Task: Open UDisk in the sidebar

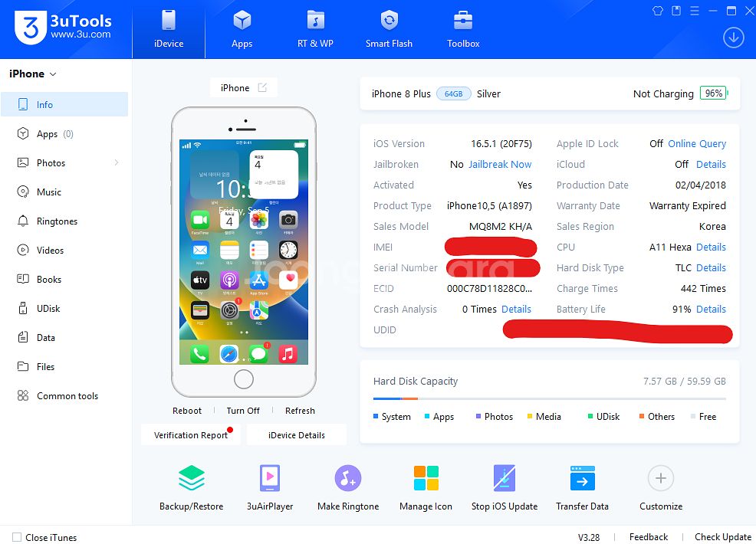Action: 64,308
